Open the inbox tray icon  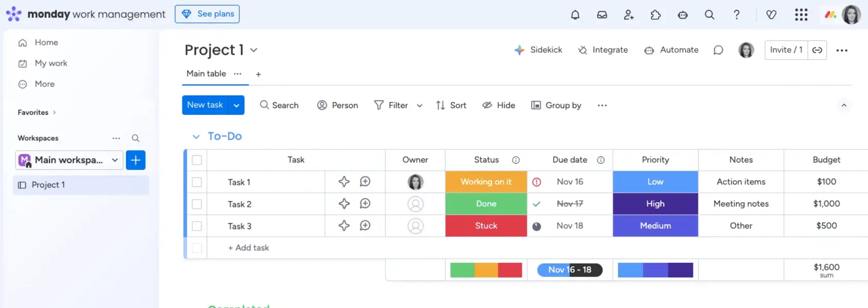(602, 15)
